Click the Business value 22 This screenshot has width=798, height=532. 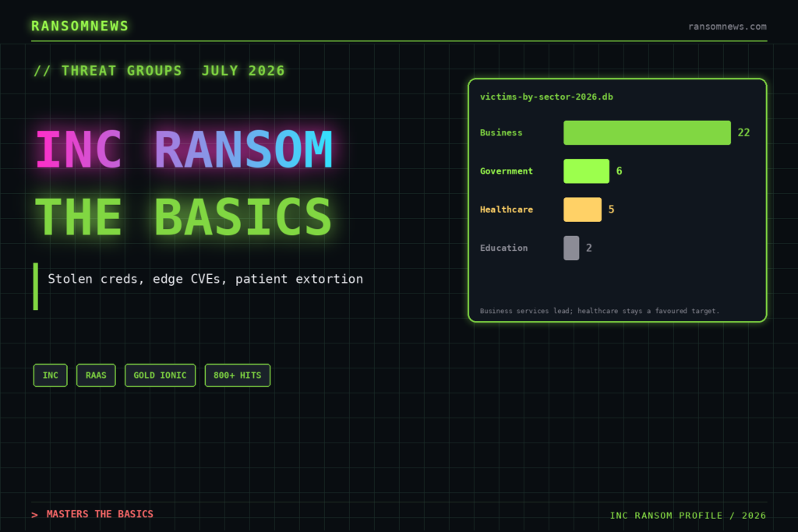[743, 132]
